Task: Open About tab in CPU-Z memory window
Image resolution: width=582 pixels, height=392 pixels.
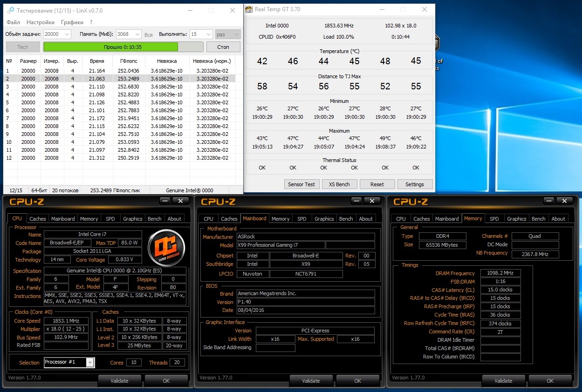Action: click(x=558, y=218)
